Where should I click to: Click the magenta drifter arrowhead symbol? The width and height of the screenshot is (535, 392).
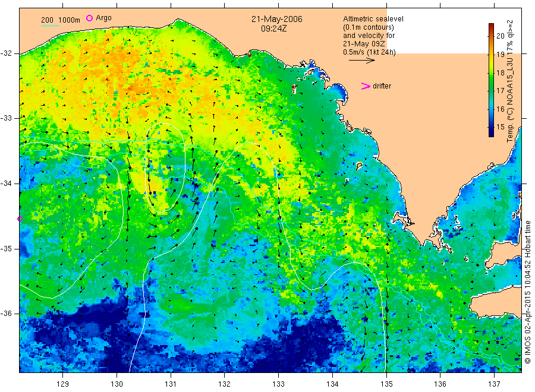pos(366,86)
